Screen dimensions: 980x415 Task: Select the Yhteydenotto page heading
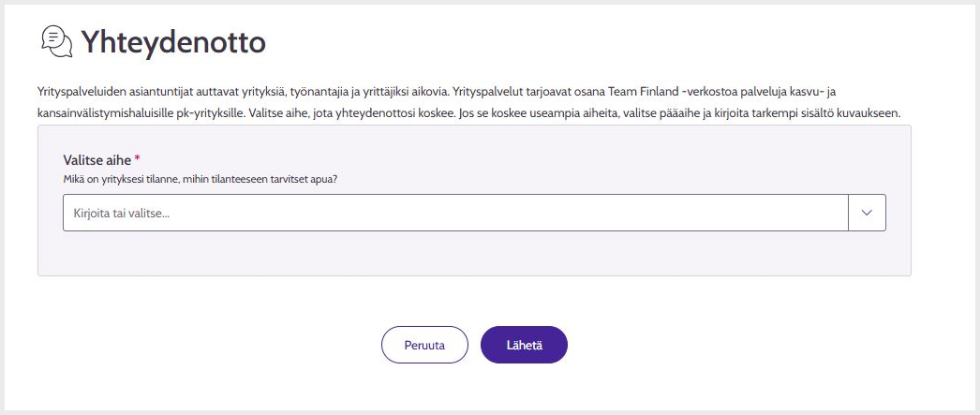coord(173,42)
